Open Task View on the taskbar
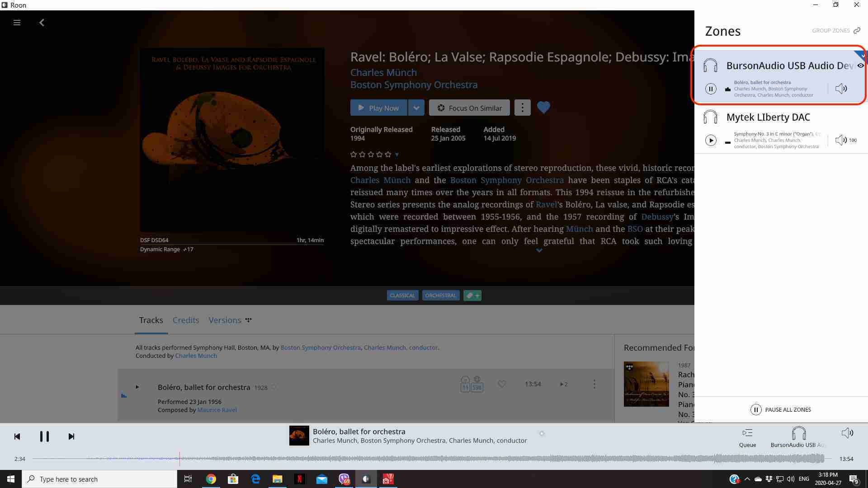Image resolution: width=868 pixels, height=488 pixels. [x=188, y=479]
